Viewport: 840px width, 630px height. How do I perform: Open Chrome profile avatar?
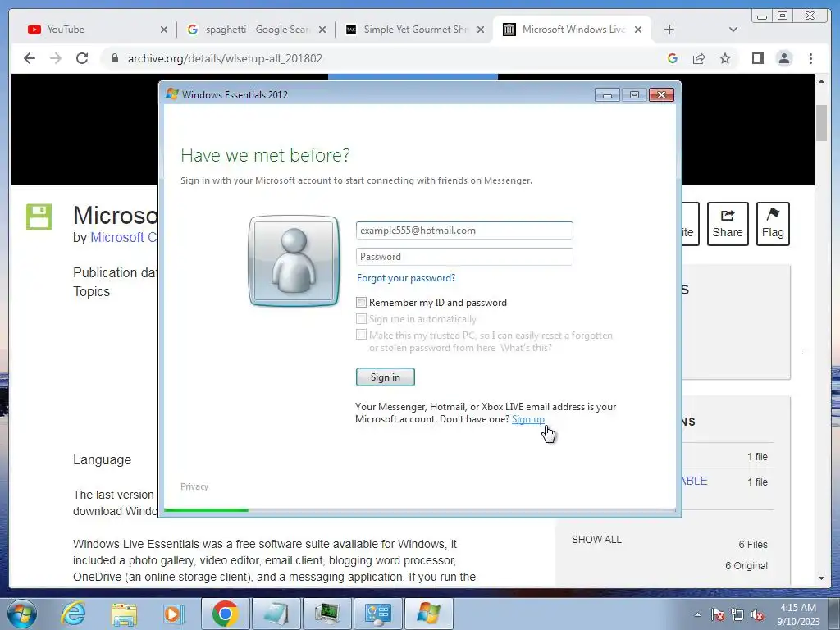(x=783, y=58)
